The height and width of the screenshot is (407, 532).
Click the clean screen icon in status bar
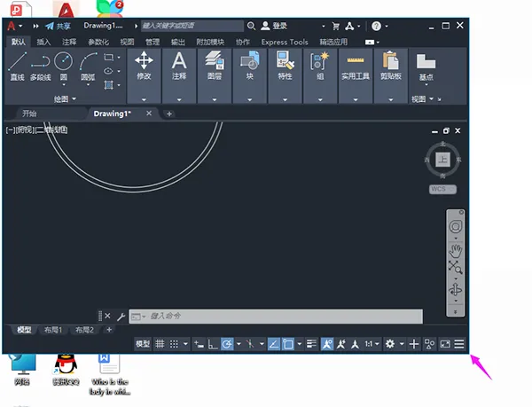(x=445, y=344)
